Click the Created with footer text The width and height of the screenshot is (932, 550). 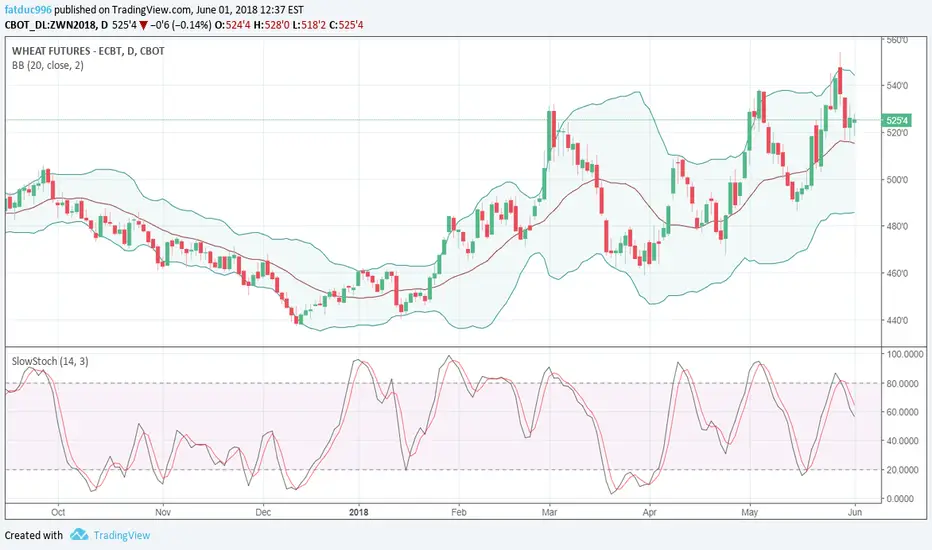33,535
